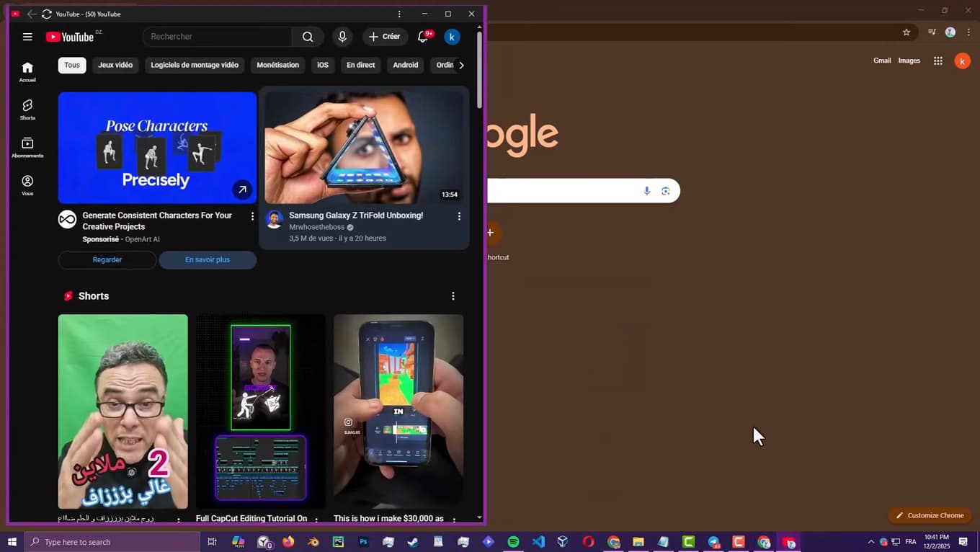Click the Windows taskbar search box
This screenshot has height=552, width=980.
click(x=112, y=542)
